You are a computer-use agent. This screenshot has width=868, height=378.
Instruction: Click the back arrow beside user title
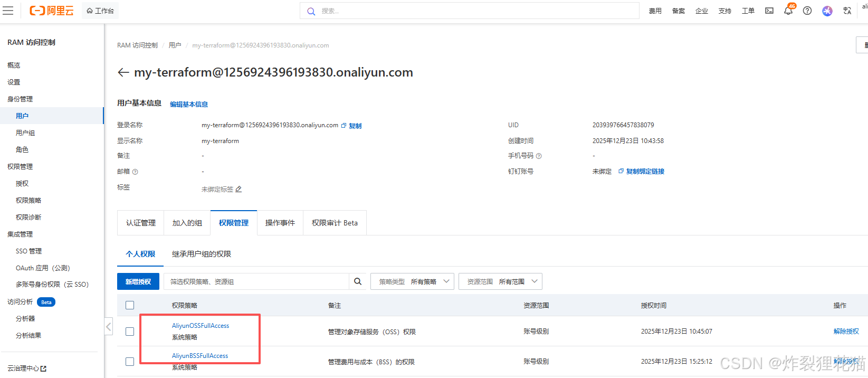(x=123, y=72)
